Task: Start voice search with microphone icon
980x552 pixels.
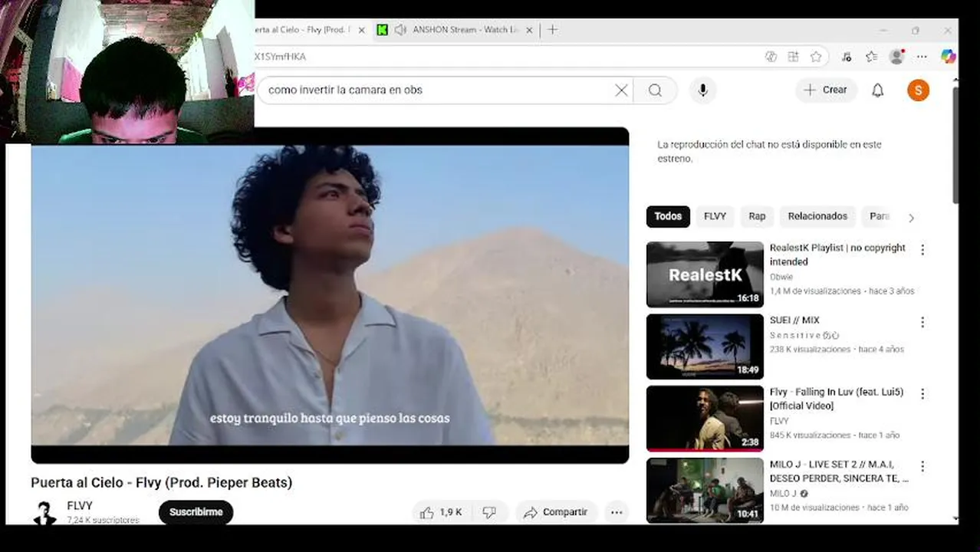Action: 702,90
